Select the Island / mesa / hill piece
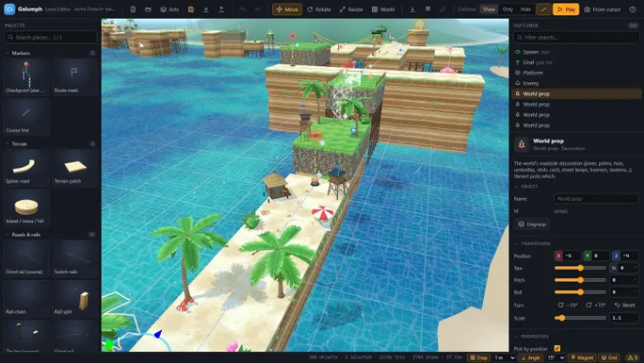This screenshot has height=363, width=644. 26,208
